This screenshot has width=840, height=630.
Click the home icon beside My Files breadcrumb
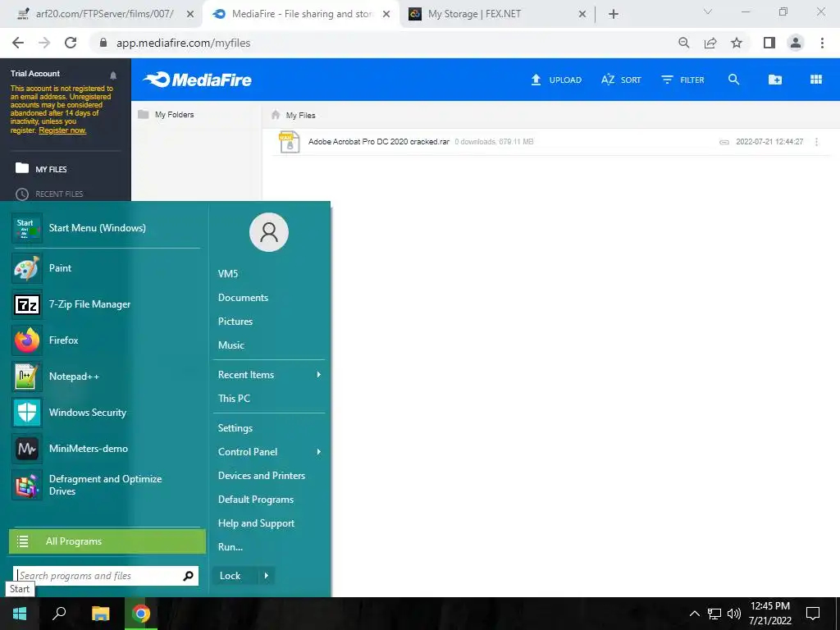[276, 115]
